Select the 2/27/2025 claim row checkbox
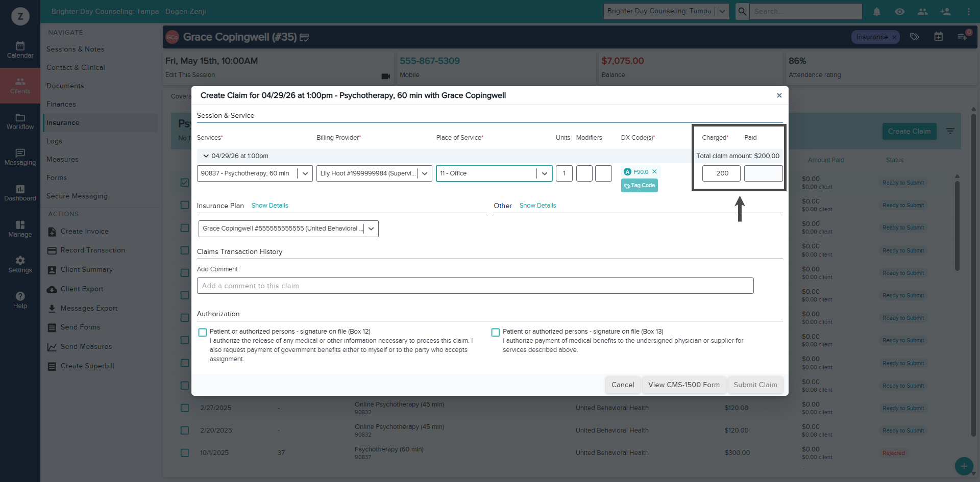Image resolution: width=980 pixels, height=482 pixels. coord(185,408)
